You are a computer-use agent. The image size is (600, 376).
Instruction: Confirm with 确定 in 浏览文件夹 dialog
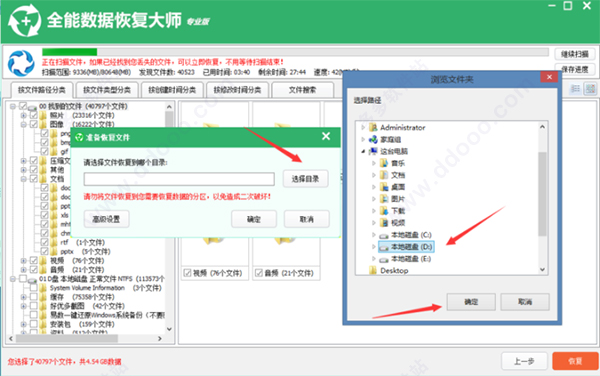[x=471, y=302]
